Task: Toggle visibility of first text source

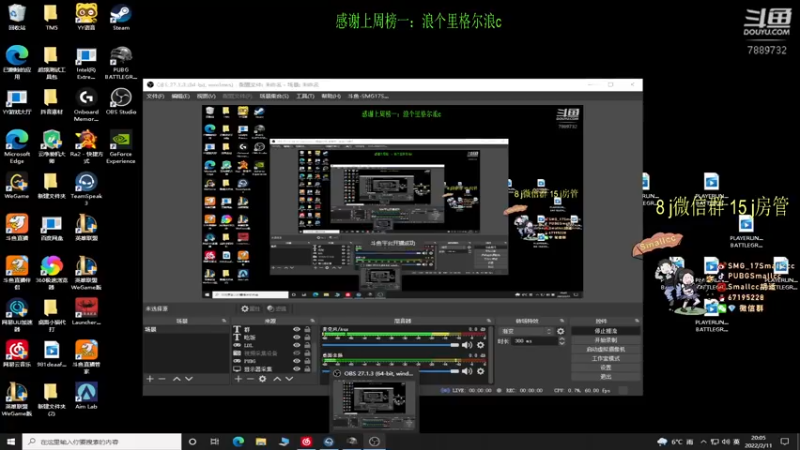Action: pos(296,330)
